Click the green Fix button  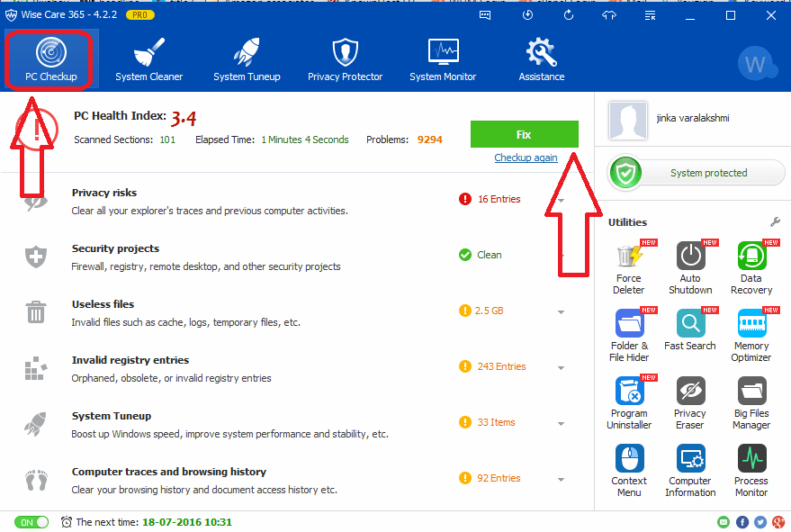(524, 134)
